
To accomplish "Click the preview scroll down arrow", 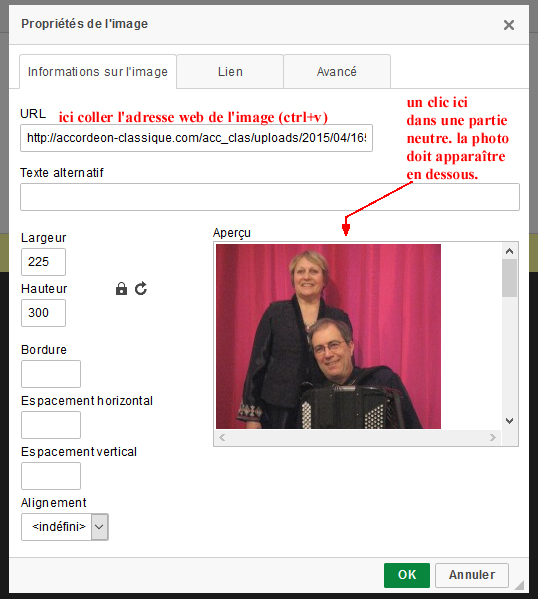I will tap(509, 421).
